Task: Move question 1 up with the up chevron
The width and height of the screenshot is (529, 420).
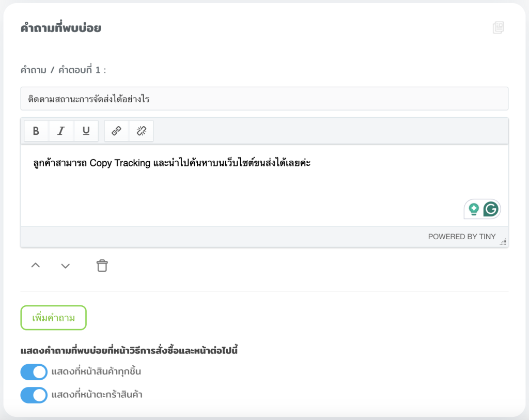Action: (x=36, y=266)
